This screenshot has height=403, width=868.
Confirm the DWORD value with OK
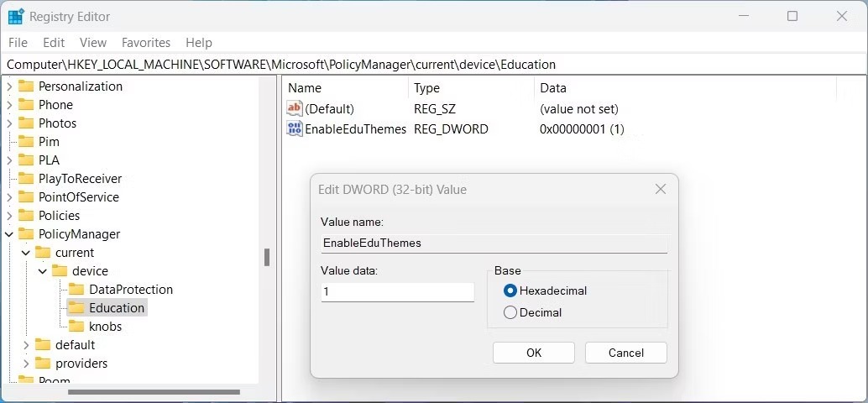pyautogui.click(x=534, y=353)
